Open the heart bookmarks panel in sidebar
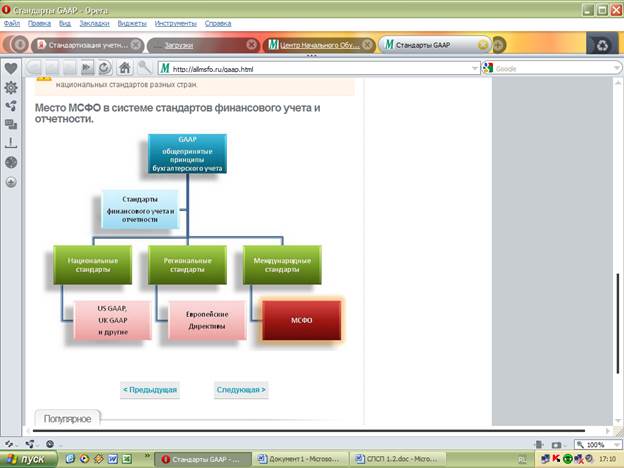The image size is (624, 468). (11, 69)
